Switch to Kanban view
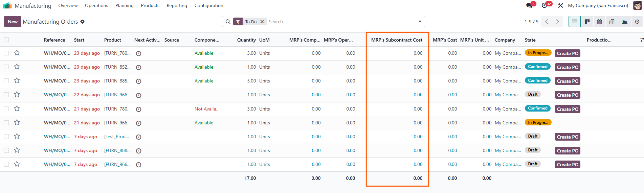644x193 pixels. click(587, 22)
